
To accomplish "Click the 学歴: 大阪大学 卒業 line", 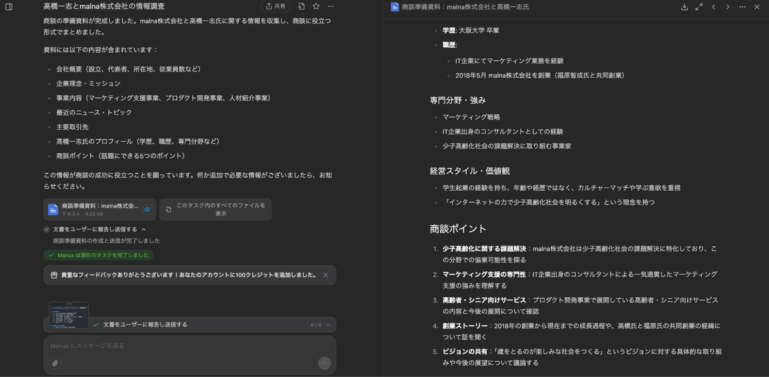I will (x=471, y=30).
